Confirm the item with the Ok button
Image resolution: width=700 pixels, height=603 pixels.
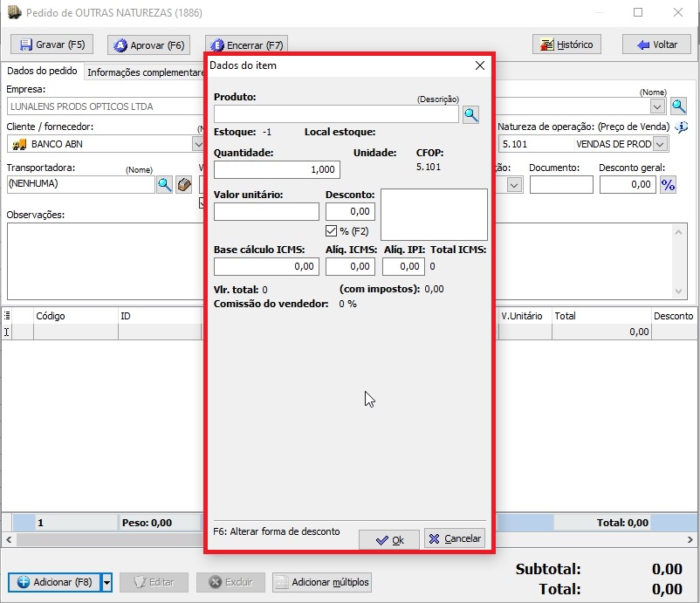(389, 539)
